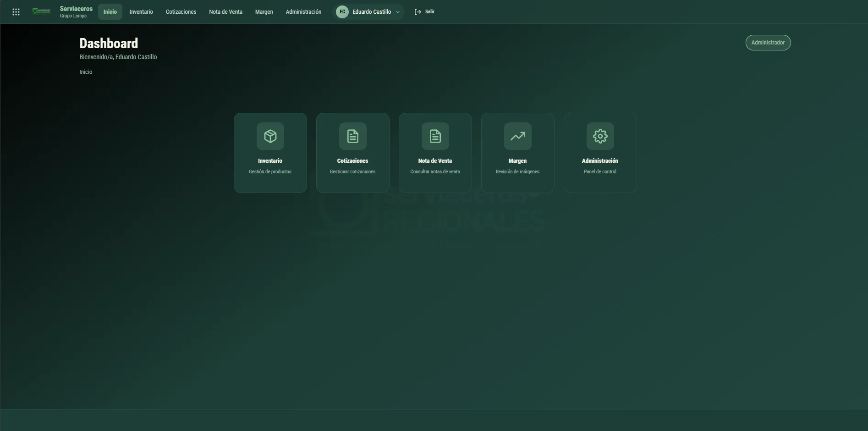Click the Inventario box icon

[270, 136]
